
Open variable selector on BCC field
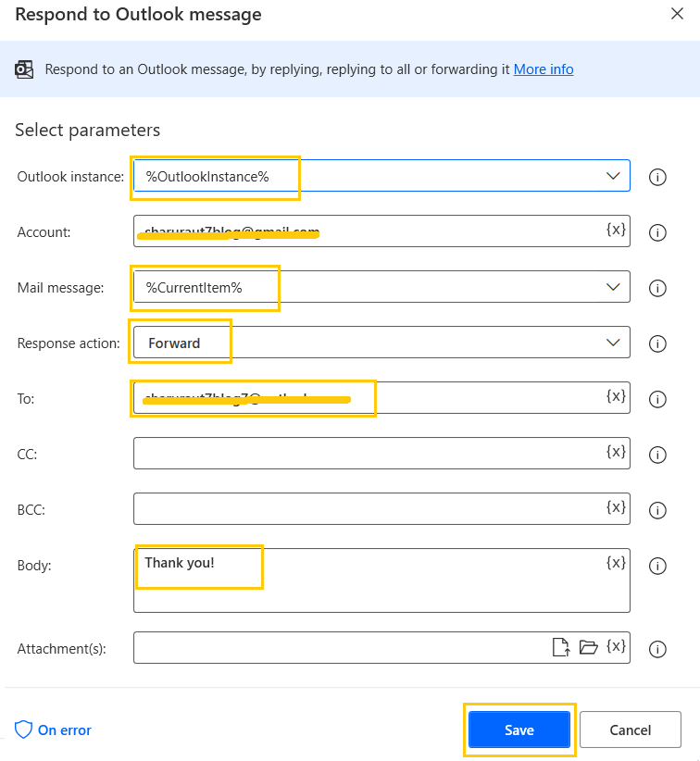pos(616,506)
